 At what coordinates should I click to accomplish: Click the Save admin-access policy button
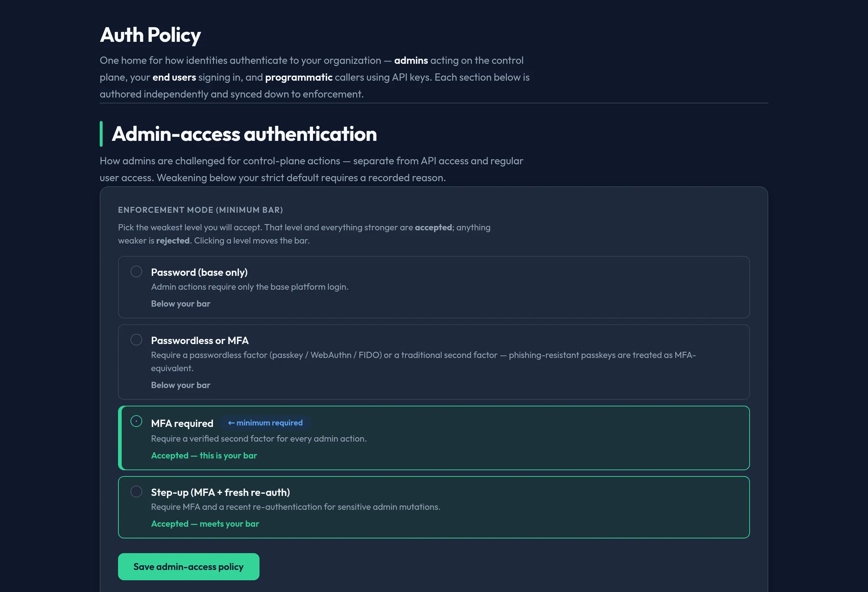189,567
